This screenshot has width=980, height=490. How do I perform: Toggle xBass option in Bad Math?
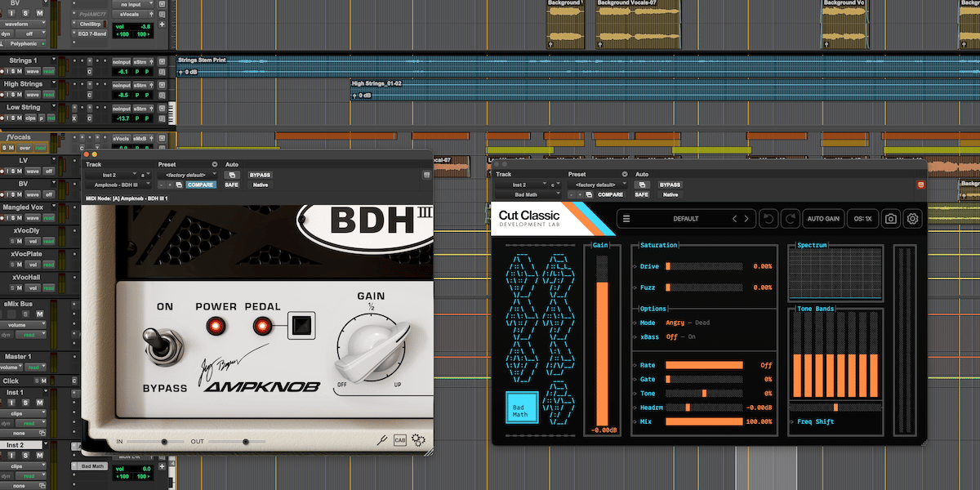681,336
